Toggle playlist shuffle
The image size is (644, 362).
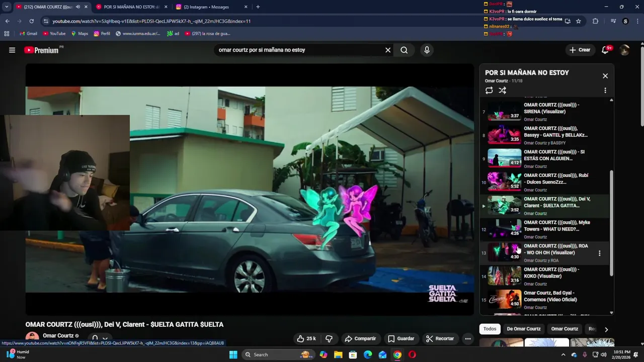502,90
